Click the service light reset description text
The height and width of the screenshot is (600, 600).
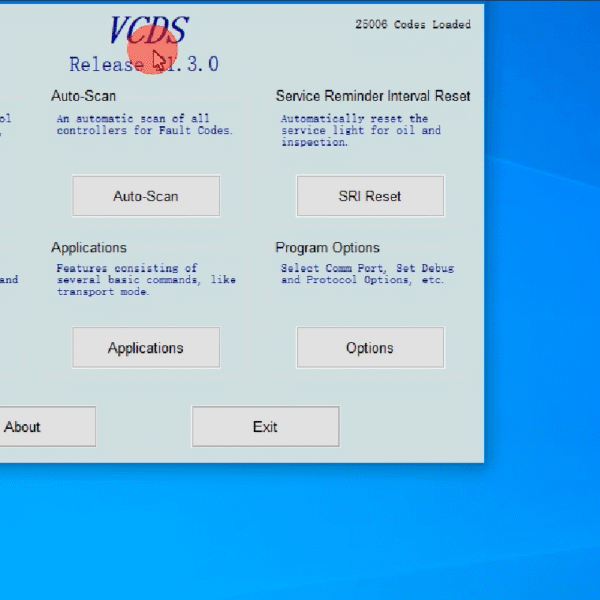click(x=360, y=130)
